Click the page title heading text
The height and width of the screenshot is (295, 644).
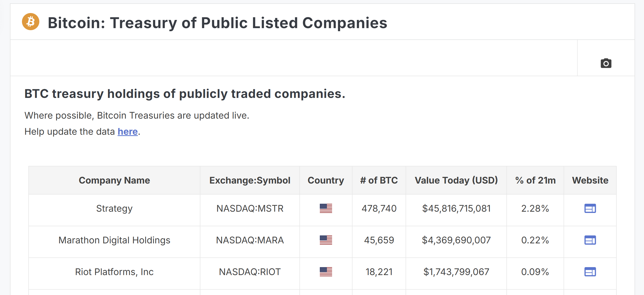[x=217, y=23]
